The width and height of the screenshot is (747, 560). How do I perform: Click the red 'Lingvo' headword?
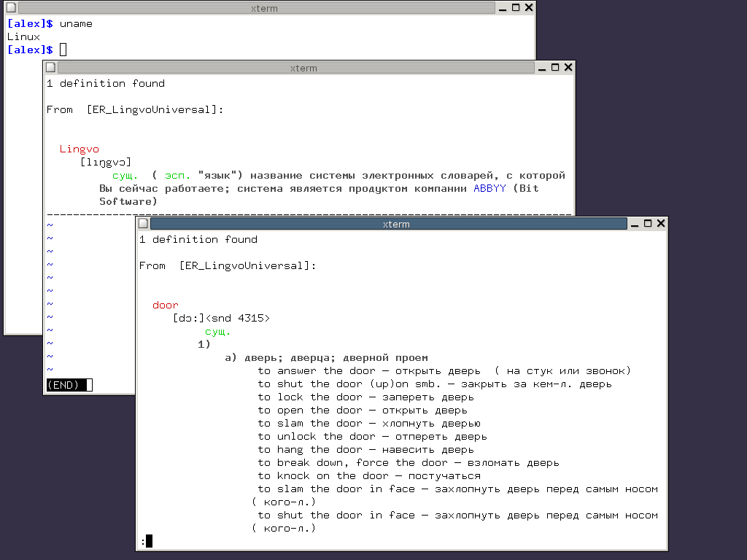pyautogui.click(x=80, y=149)
